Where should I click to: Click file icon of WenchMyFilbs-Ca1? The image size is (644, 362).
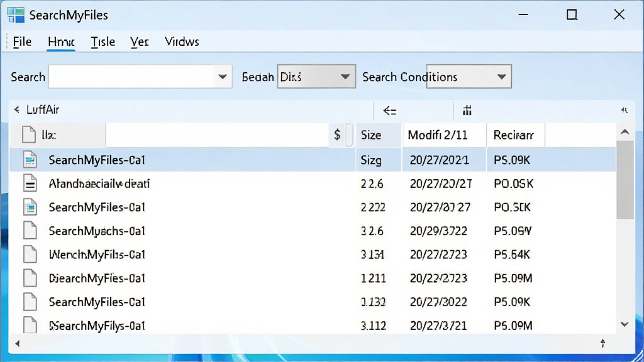click(x=30, y=255)
